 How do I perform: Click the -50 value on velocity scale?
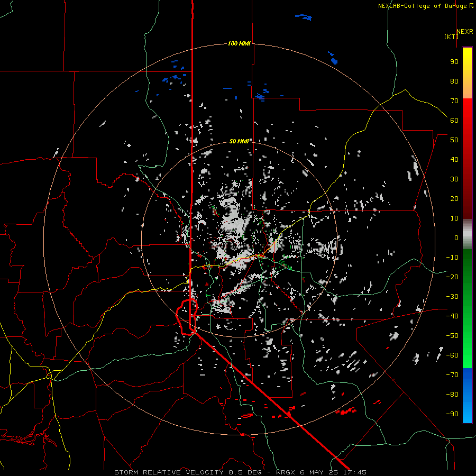pos(452,336)
